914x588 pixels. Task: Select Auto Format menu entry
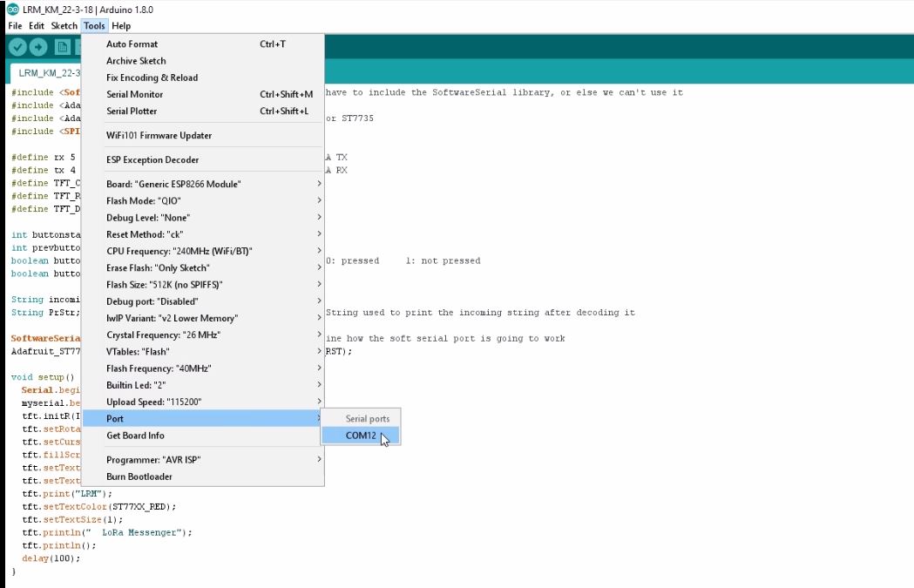pos(202,44)
